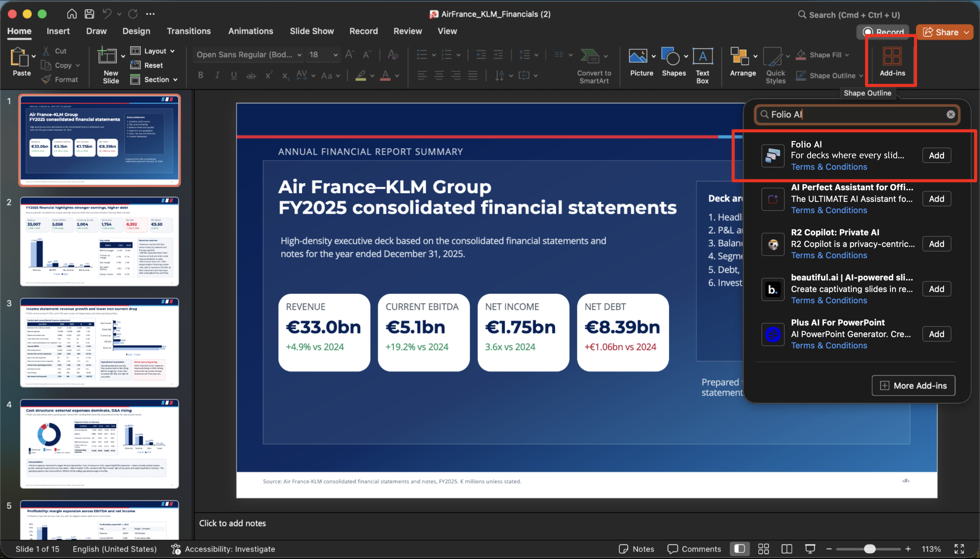Image resolution: width=980 pixels, height=559 pixels.
Task: Apply subscript formatting
Action: [285, 76]
